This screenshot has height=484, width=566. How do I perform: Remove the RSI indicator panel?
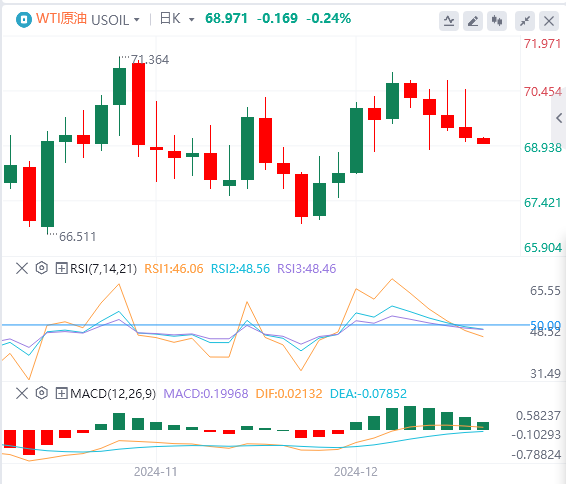click(x=22, y=268)
